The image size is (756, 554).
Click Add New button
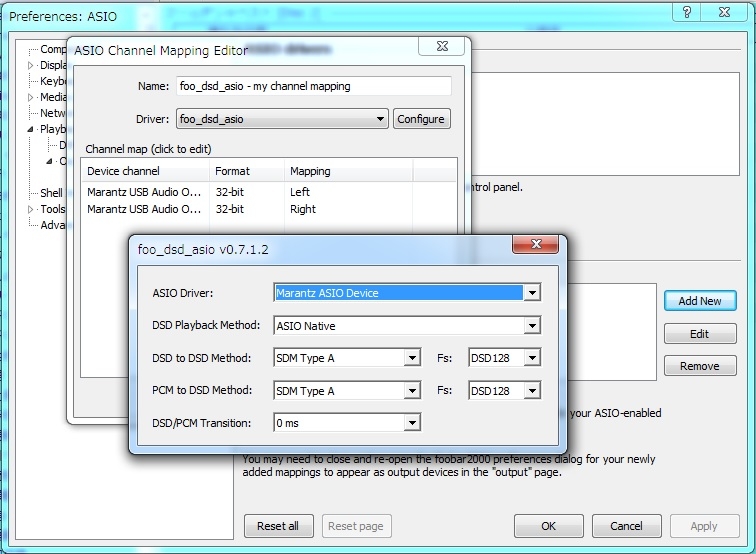point(700,301)
